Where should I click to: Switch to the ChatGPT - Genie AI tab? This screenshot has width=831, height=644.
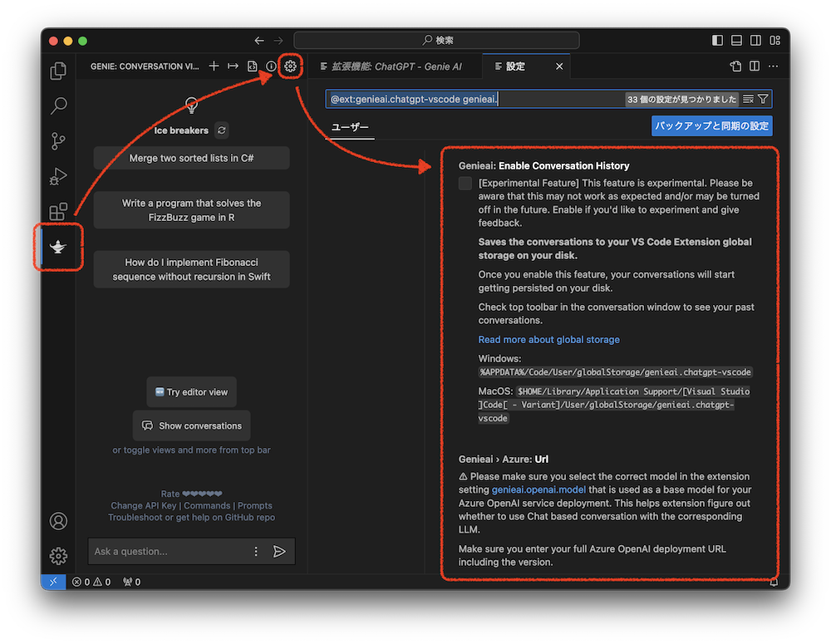point(395,66)
